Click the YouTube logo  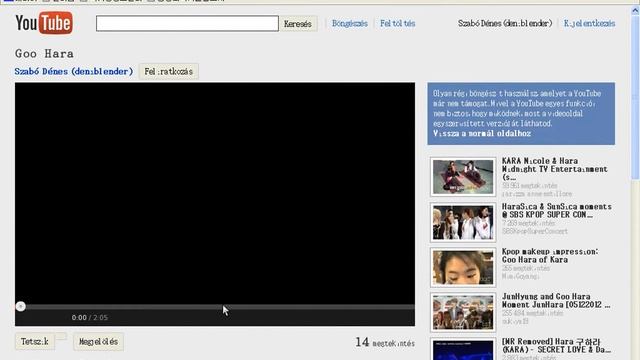[x=44, y=23]
